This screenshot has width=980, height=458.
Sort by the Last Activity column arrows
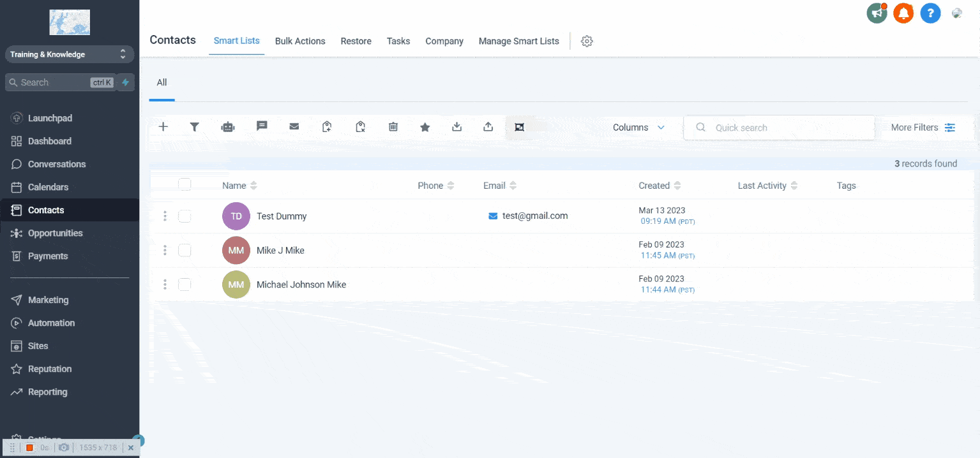[794, 186]
